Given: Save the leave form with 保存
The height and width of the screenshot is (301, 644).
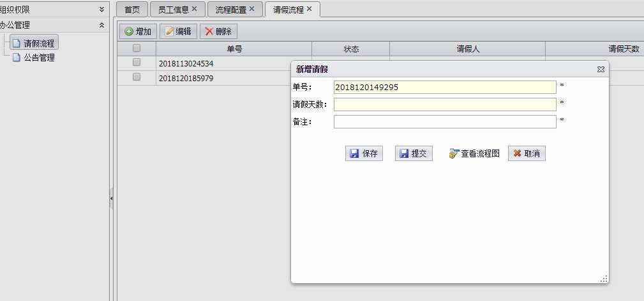Looking at the screenshot, I should 364,153.
